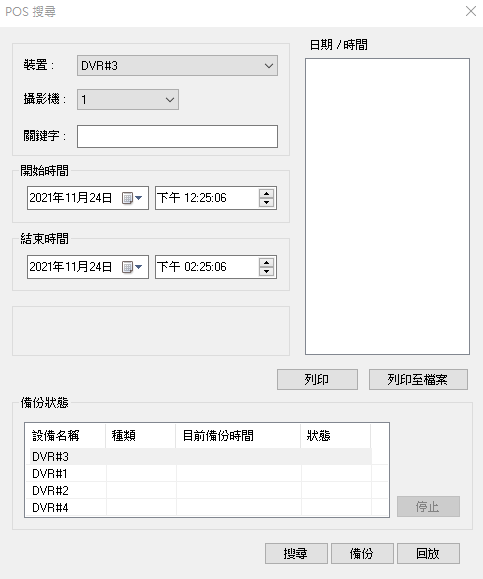
Task: Click the 關鍵字 keyword input field
Action: [177, 136]
